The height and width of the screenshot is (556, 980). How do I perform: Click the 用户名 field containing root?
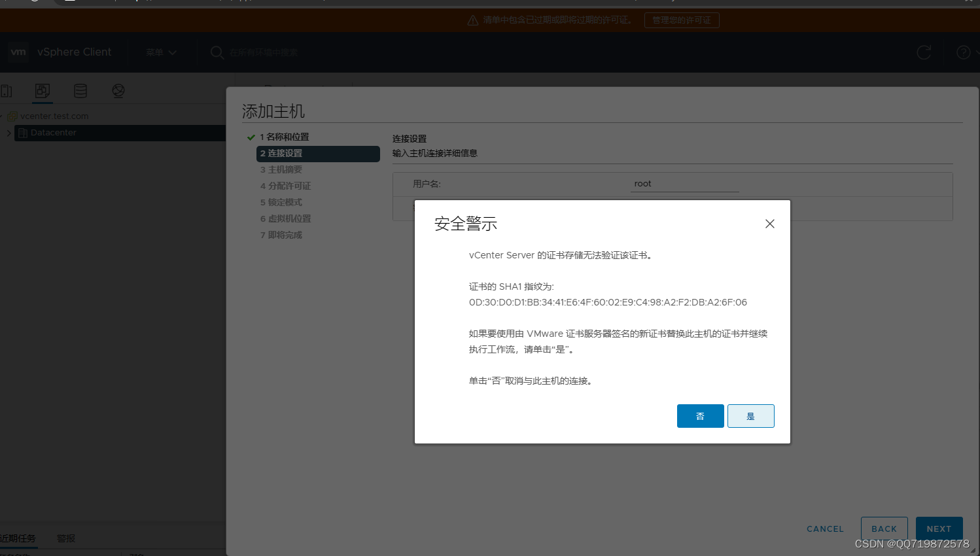[685, 184]
